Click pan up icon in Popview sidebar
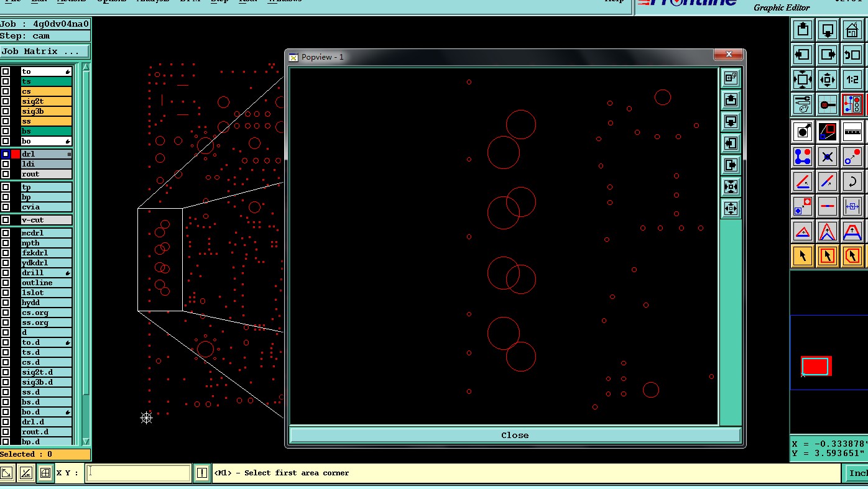This screenshot has width=868, height=489. [x=731, y=99]
